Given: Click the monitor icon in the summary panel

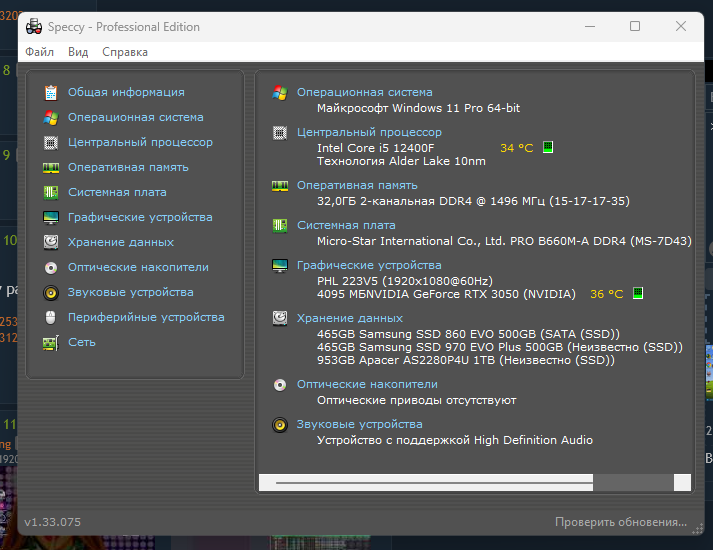Looking at the screenshot, I should (x=280, y=265).
